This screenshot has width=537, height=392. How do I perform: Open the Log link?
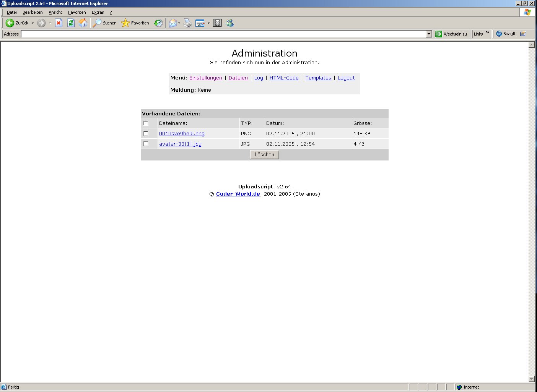259,78
